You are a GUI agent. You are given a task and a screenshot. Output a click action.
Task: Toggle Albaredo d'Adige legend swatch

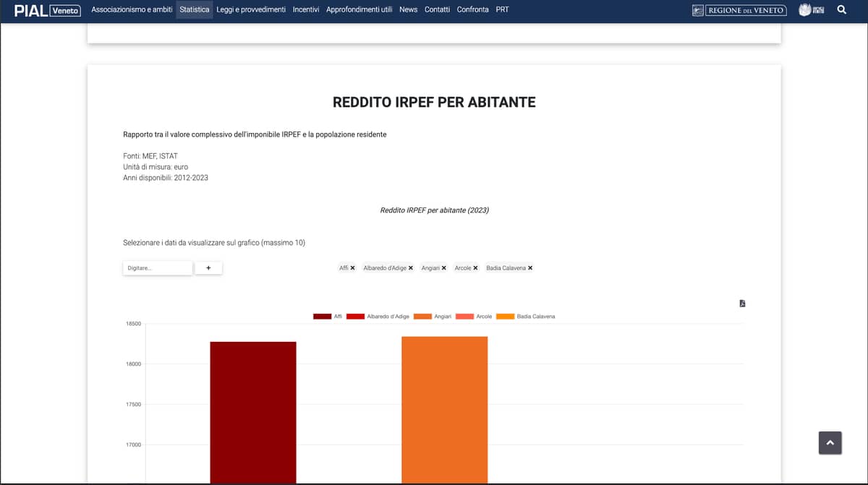355,317
